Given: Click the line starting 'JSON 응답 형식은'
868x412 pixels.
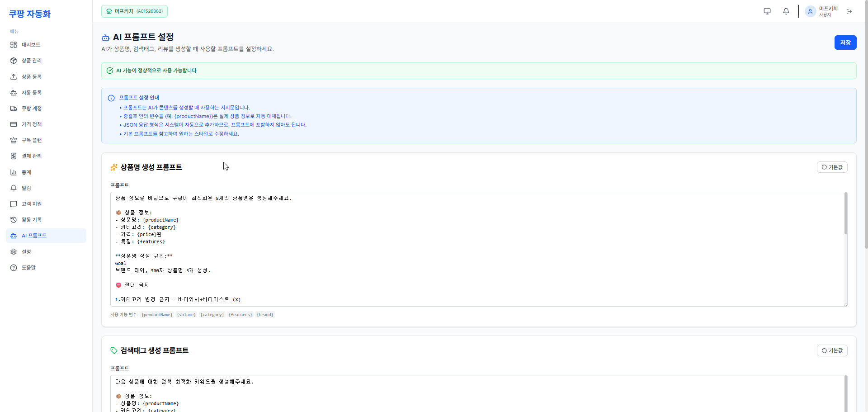Looking at the screenshot, I should [x=215, y=125].
